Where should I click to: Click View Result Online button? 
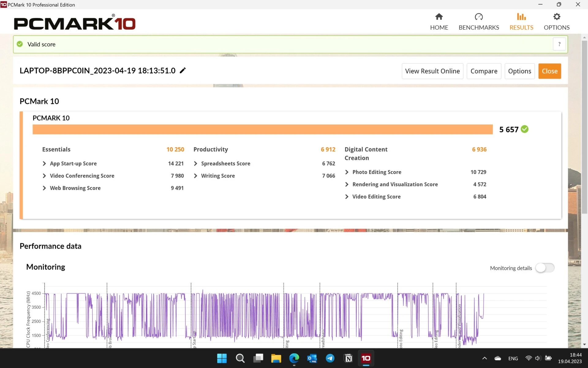(432, 71)
